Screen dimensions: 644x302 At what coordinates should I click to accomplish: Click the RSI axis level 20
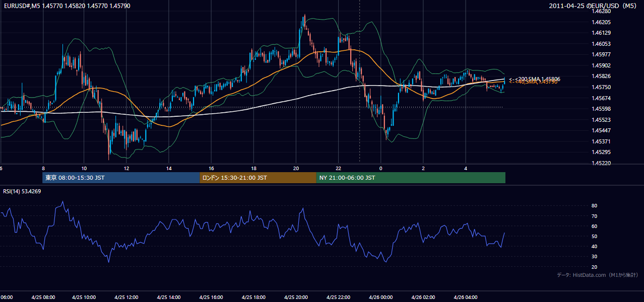point(595,267)
